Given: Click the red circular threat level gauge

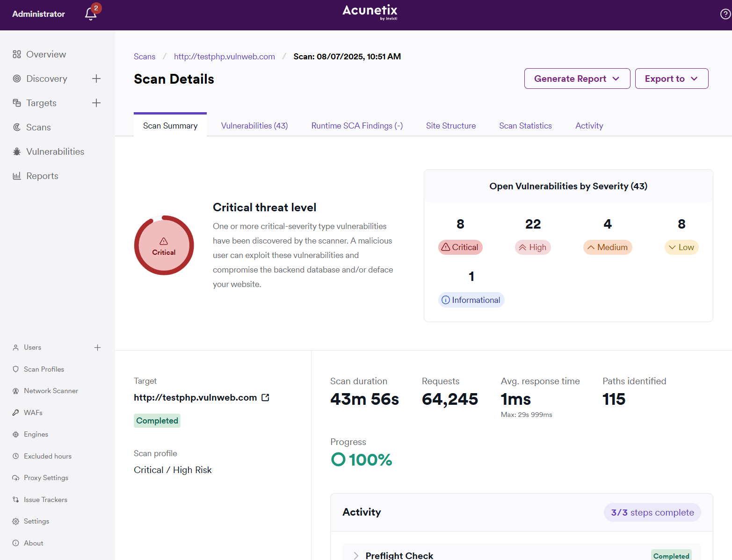Looking at the screenshot, I should click(164, 245).
